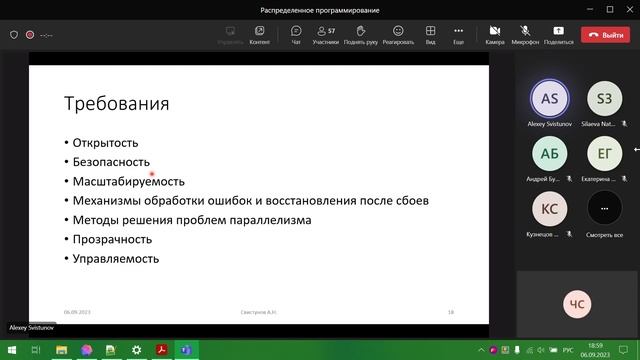Click the muted mic icon beside Андрей Бу...
The width and height of the screenshot is (640, 360).
tap(569, 179)
